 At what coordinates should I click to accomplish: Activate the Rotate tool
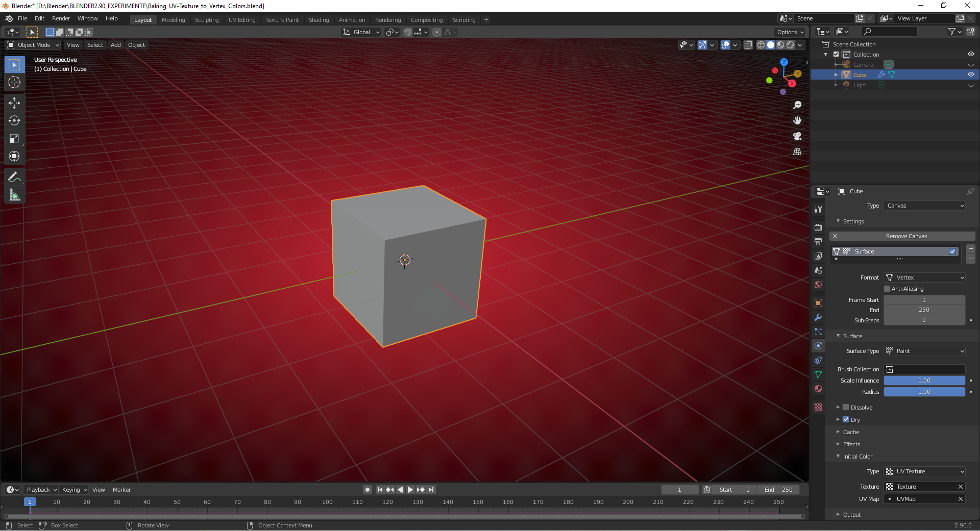(x=14, y=121)
